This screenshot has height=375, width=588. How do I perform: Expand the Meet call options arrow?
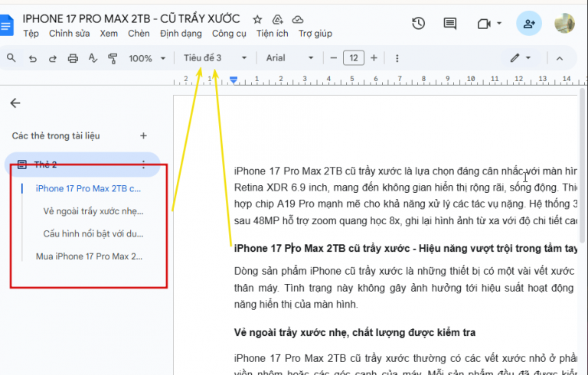pyautogui.click(x=499, y=24)
